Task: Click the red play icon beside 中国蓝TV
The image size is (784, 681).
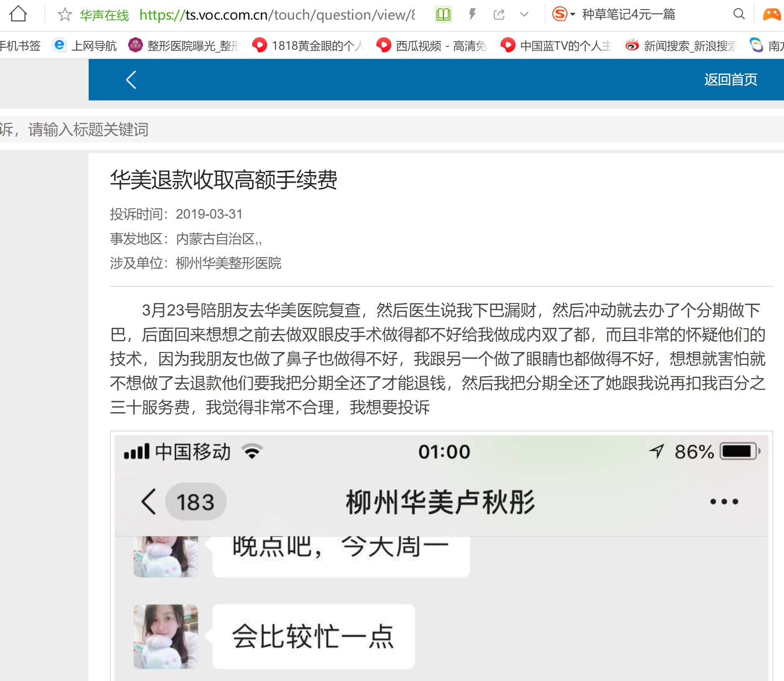Action: [508, 45]
